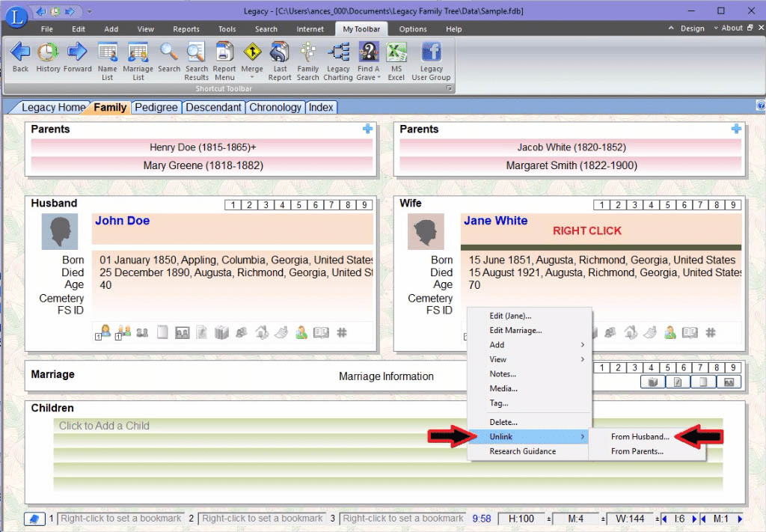Image resolution: width=766 pixels, height=532 pixels.
Task: Click the plus icon on wife's Parents box
Action: tap(736, 129)
